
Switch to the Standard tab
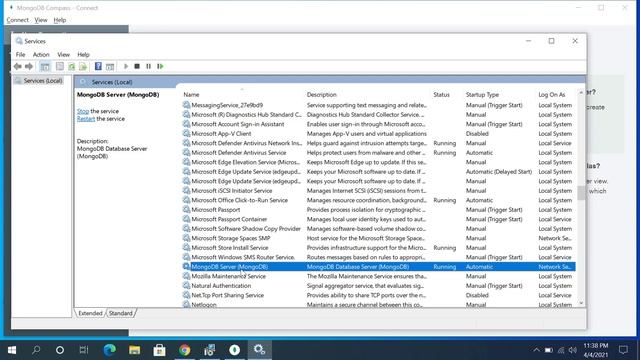tap(120, 313)
